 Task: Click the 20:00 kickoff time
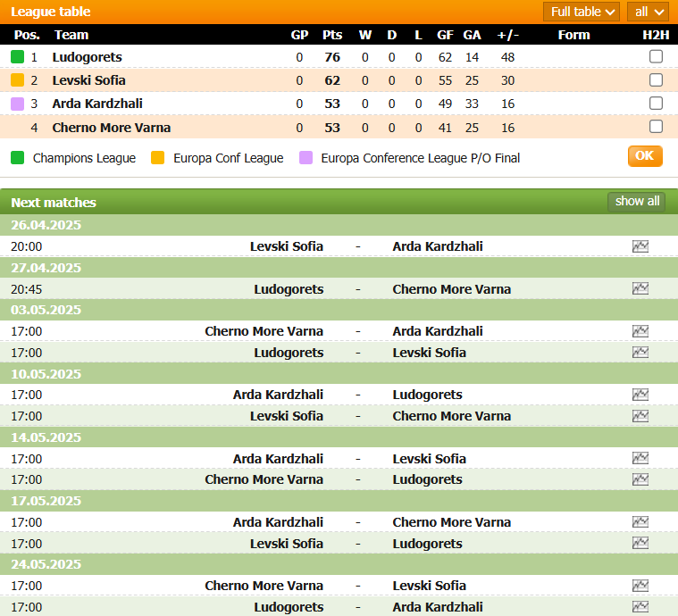tap(27, 246)
